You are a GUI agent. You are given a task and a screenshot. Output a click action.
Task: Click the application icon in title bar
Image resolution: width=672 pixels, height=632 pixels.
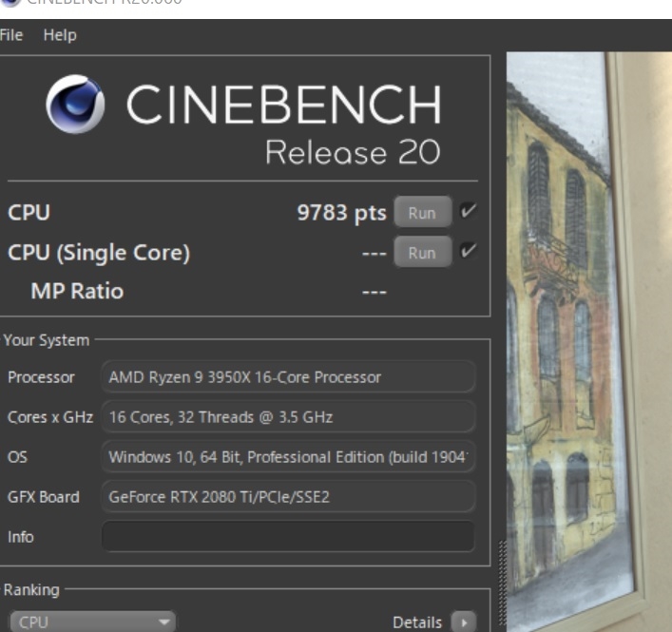[x=10, y=2]
